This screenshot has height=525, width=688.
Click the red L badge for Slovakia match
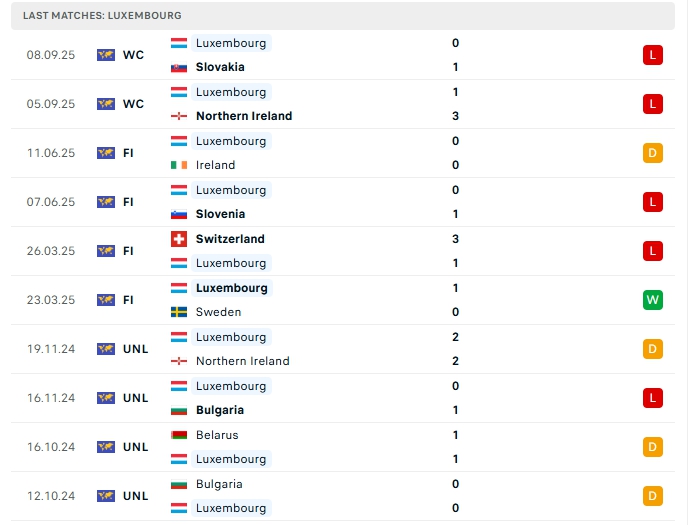tap(652, 55)
